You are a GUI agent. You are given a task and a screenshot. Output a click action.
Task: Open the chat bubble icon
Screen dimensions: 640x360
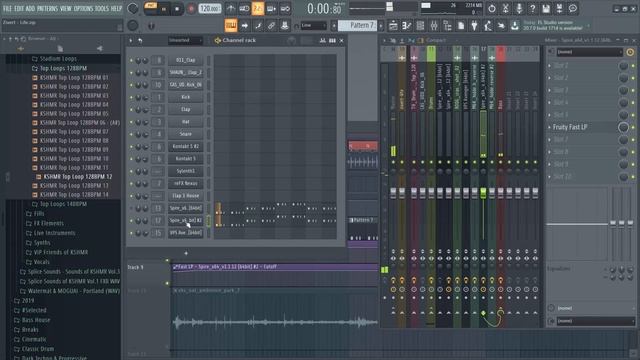click(x=573, y=9)
